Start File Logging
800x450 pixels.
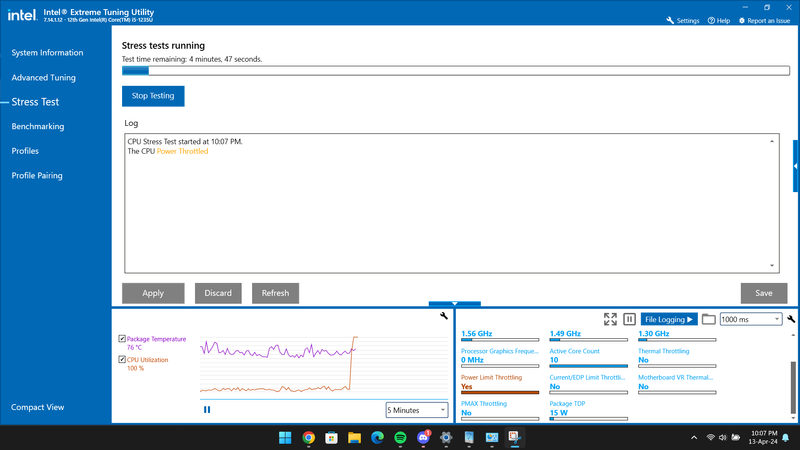[669, 319]
